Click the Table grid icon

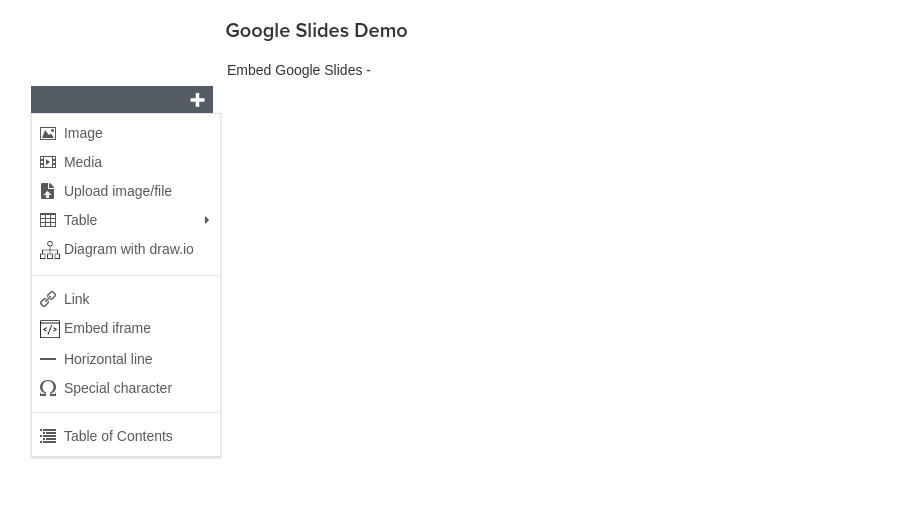(x=48, y=220)
